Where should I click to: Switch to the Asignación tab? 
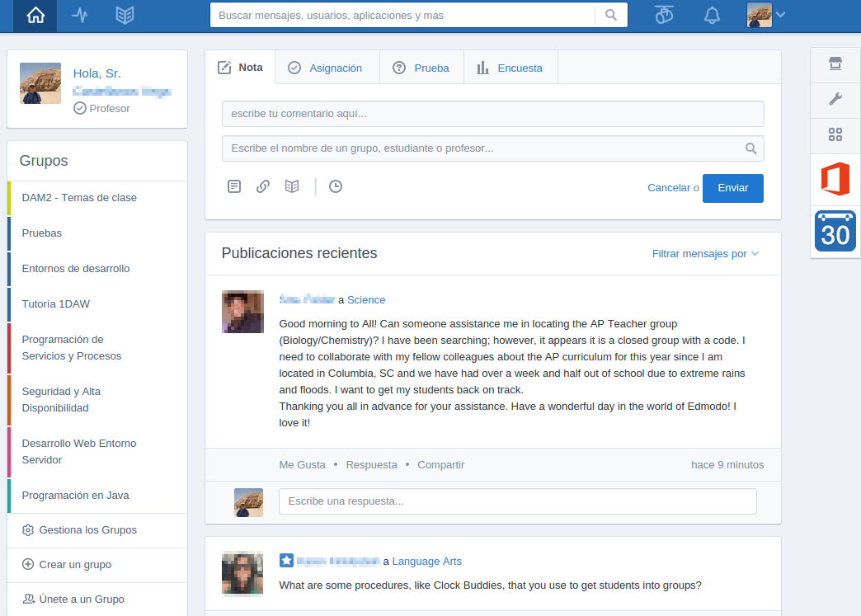327,68
